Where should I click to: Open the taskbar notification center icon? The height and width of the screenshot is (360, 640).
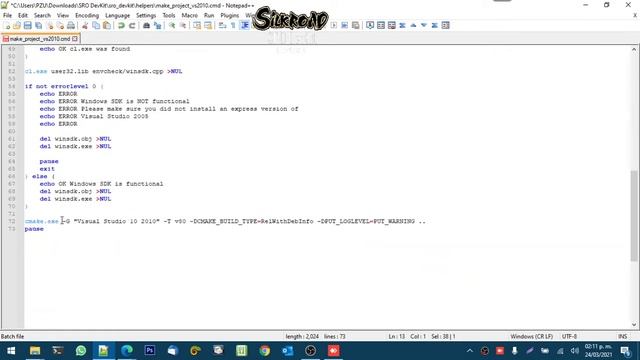[x=626, y=351]
